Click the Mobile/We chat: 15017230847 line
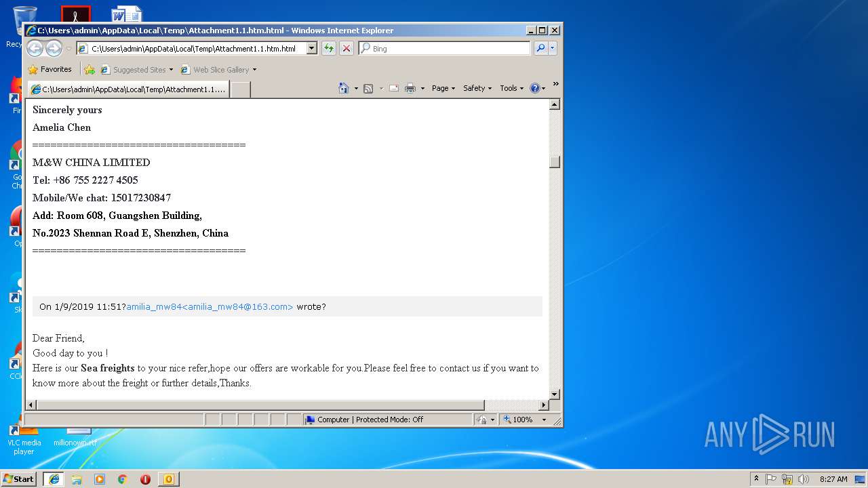The height and width of the screenshot is (488, 868). pyautogui.click(x=102, y=198)
